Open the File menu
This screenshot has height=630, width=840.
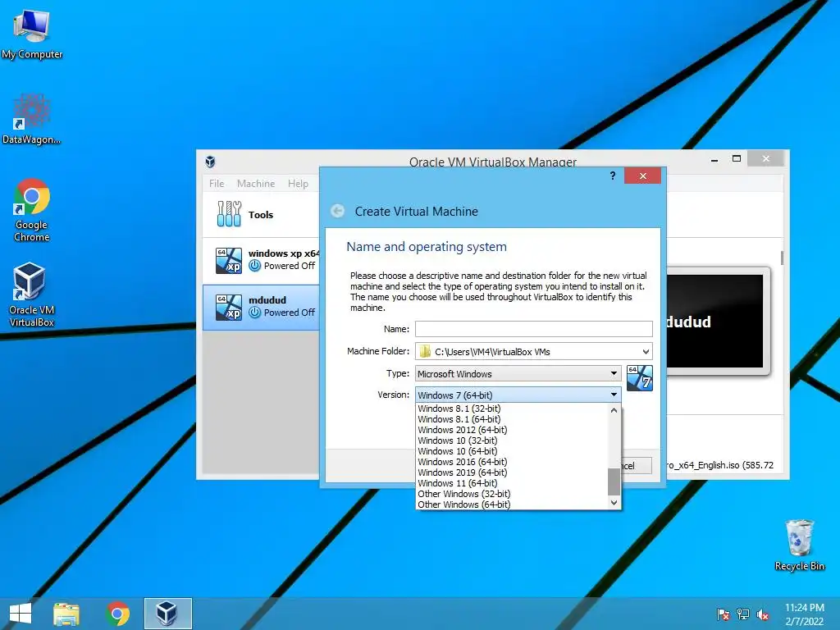coord(217,183)
